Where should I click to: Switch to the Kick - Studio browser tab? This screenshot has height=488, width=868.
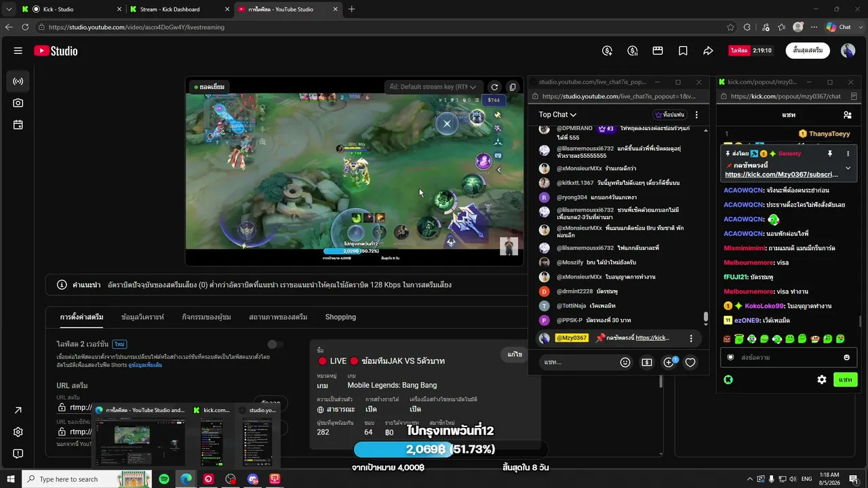(71, 9)
